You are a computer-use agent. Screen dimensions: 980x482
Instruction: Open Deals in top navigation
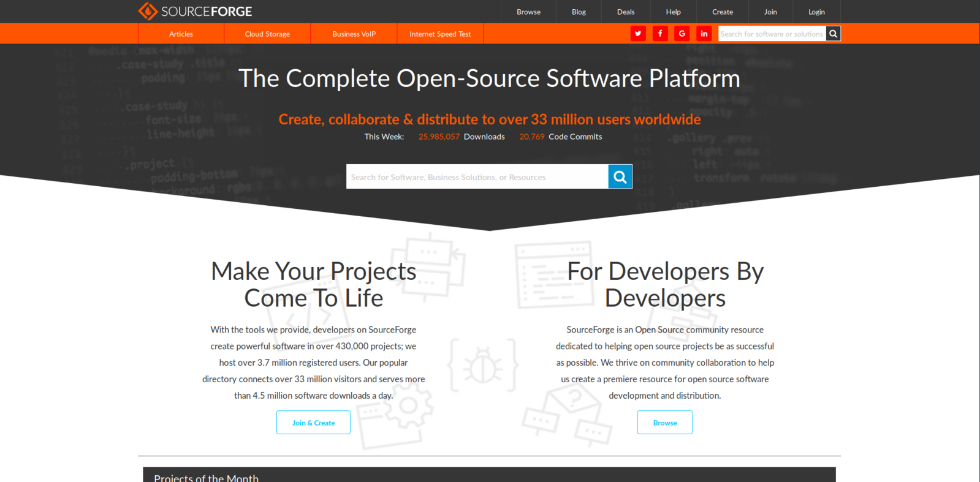tap(626, 12)
